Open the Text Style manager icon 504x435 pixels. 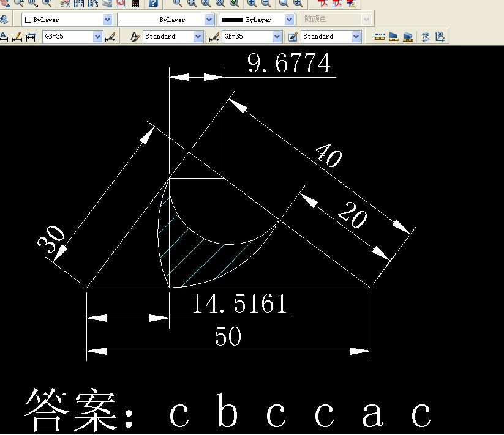coord(135,37)
